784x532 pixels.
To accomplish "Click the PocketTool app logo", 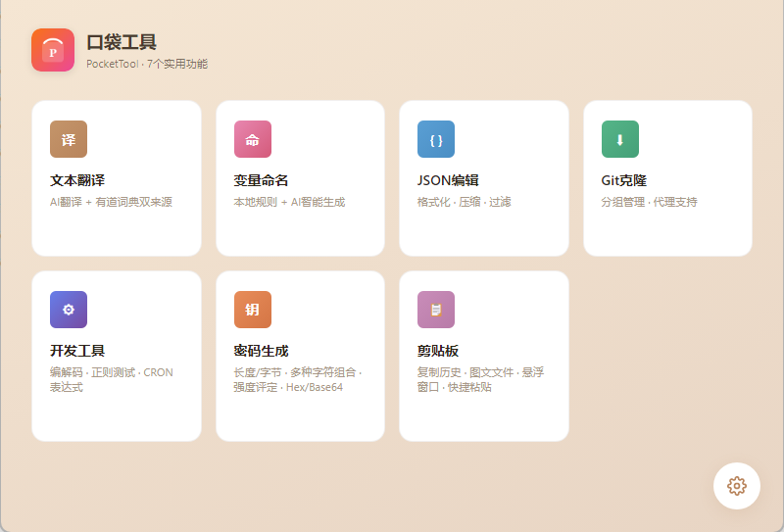I will coord(53,50).
